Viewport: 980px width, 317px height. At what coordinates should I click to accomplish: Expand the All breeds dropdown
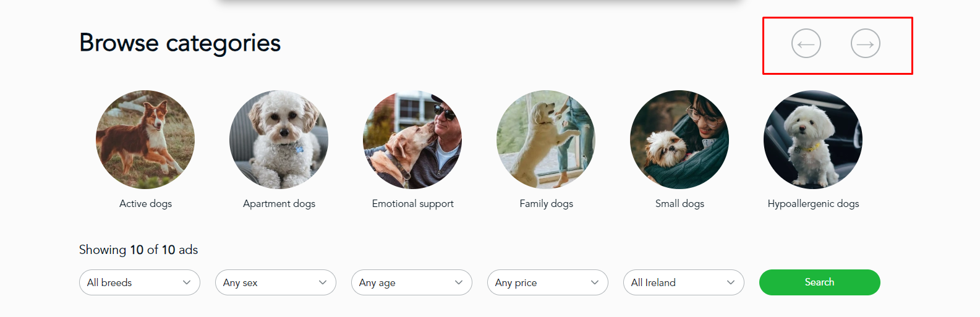point(140,282)
